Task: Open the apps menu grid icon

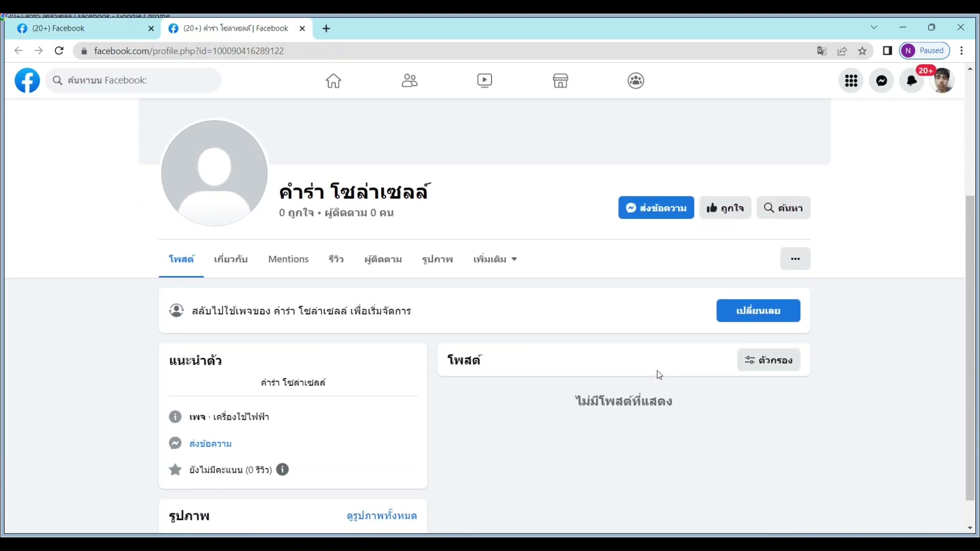Action: click(x=851, y=80)
